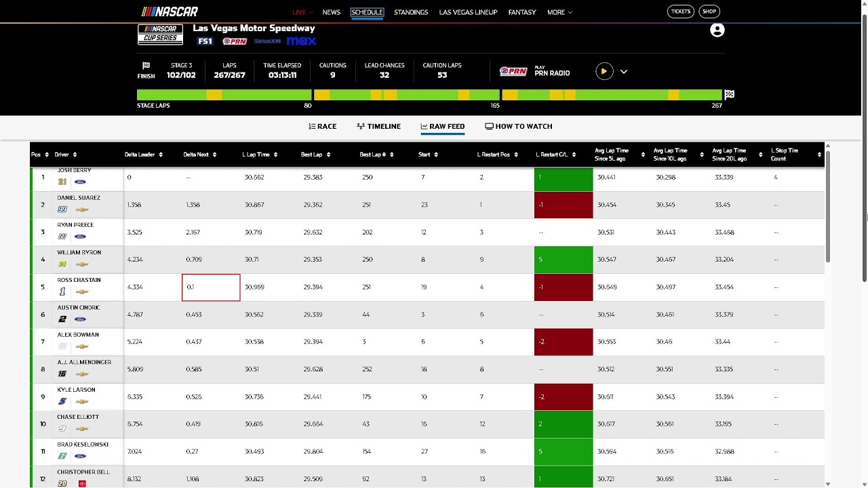Click Ross Chastain Delta Next cell 0.1
The width and height of the screenshot is (868, 488).
(x=211, y=287)
